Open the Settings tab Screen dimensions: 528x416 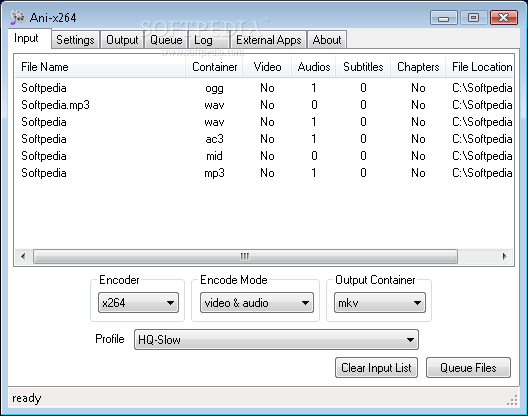click(75, 40)
